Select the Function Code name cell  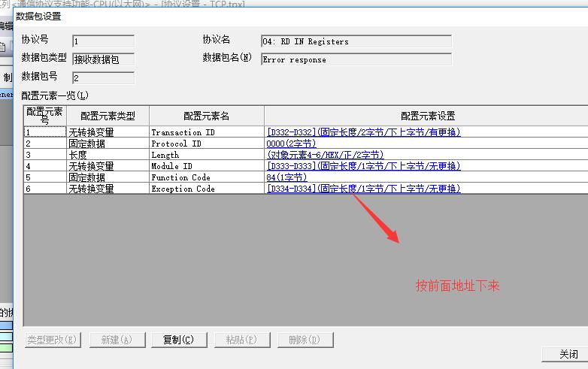[x=207, y=177]
